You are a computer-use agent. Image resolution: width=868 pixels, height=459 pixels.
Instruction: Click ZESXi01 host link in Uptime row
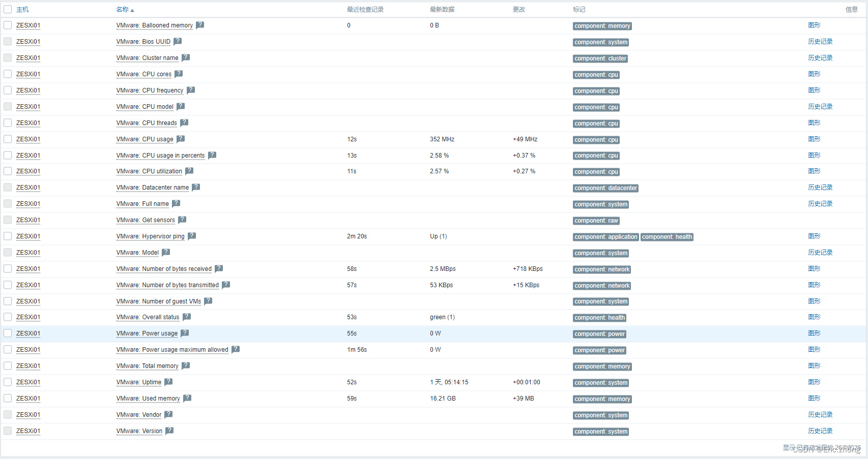(x=28, y=382)
